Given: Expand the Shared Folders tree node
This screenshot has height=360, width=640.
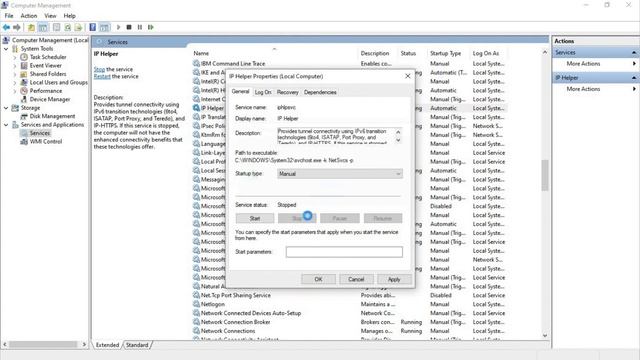Looking at the screenshot, I should (x=15, y=74).
